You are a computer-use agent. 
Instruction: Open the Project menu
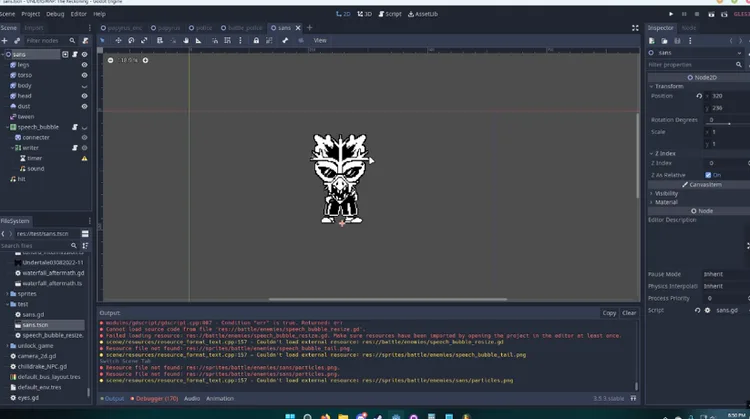tap(31, 14)
